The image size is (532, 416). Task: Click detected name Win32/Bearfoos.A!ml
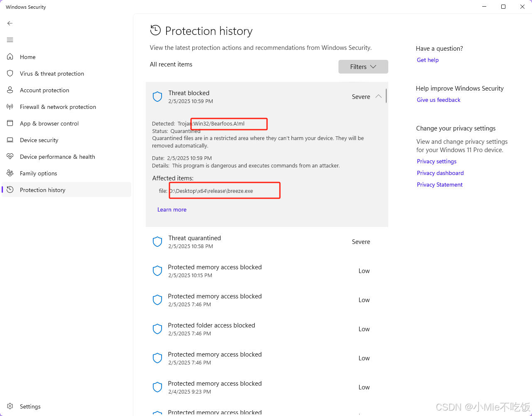point(219,123)
